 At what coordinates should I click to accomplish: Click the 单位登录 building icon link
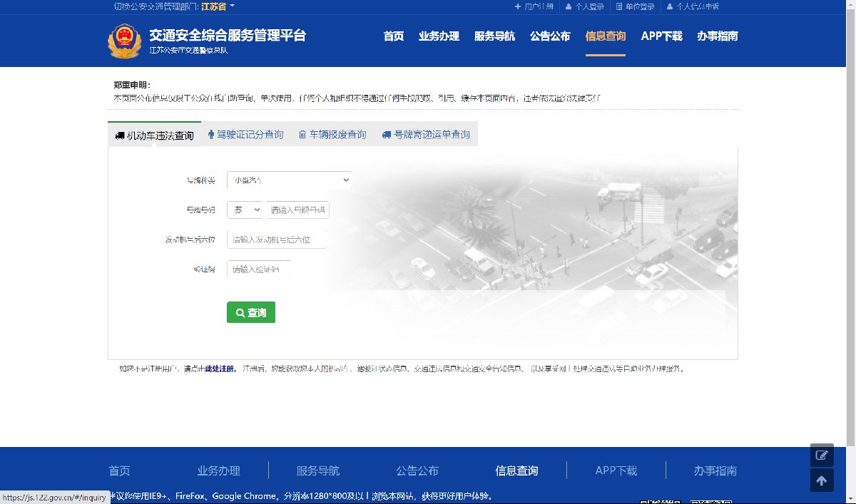point(635,6)
